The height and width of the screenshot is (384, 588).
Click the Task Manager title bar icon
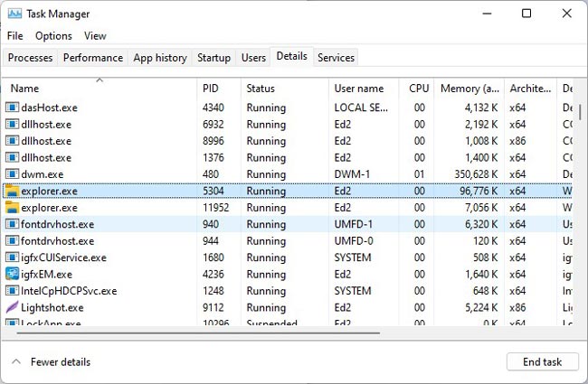tap(14, 14)
